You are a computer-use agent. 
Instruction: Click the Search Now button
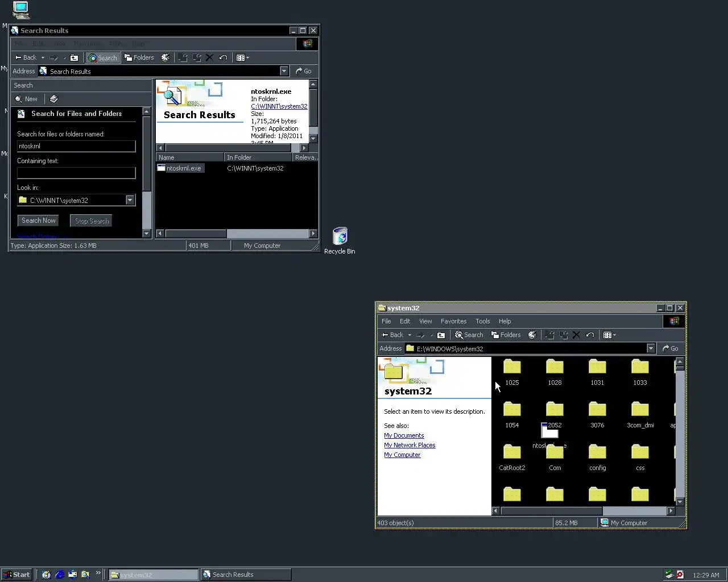click(39, 221)
